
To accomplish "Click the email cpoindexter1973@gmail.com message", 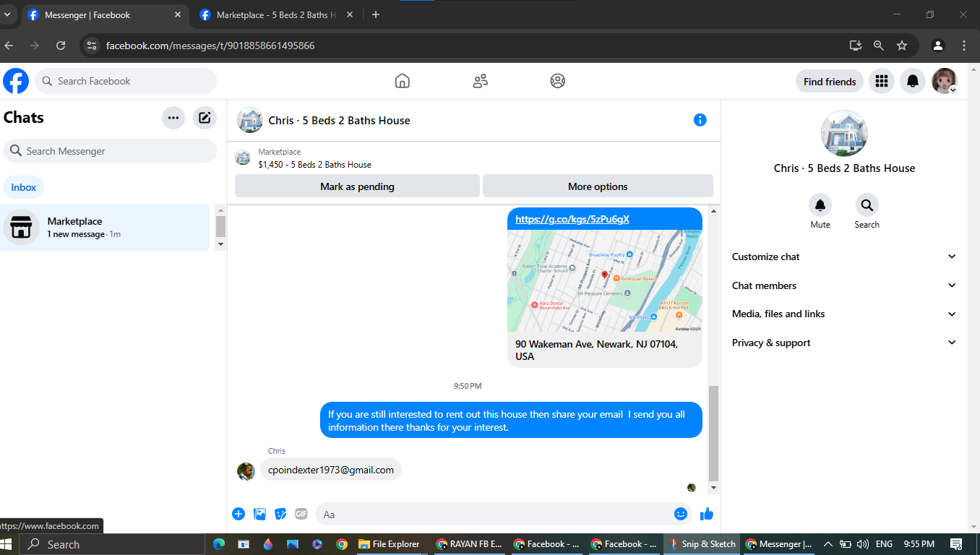I will coord(331,470).
